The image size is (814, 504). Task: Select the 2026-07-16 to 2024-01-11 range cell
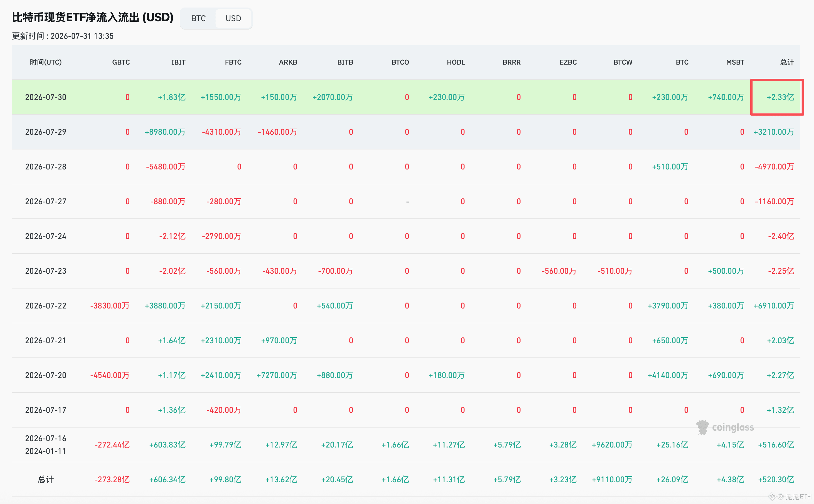(x=46, y=445)
